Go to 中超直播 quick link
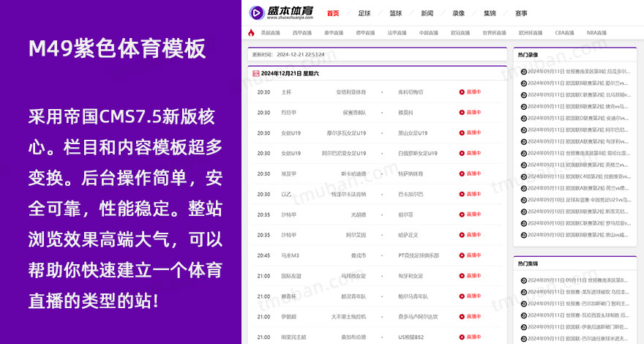Screen dimensions: 644x344 428,33
